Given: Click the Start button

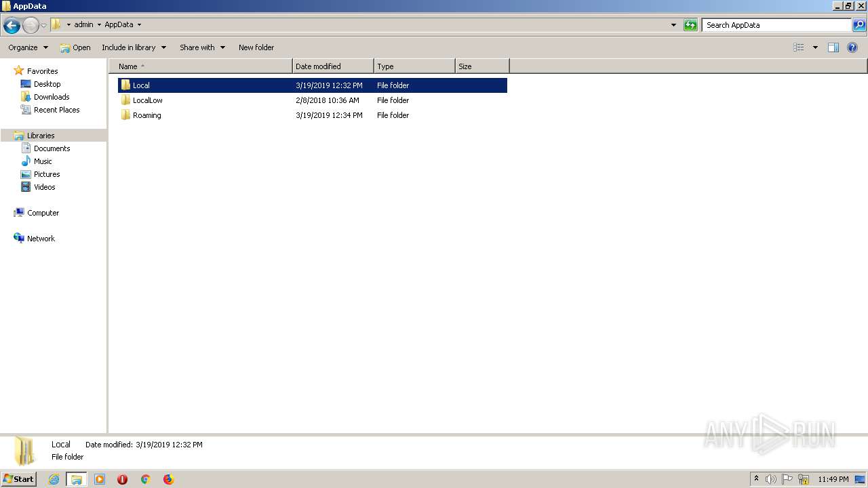Looking at the screenshot, I should (18, 479).
